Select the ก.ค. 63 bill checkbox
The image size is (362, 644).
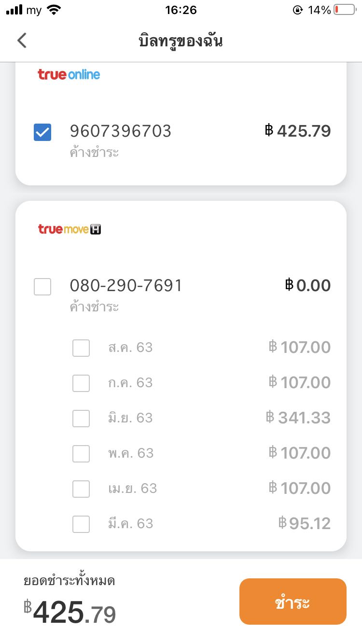pos(81,383)
